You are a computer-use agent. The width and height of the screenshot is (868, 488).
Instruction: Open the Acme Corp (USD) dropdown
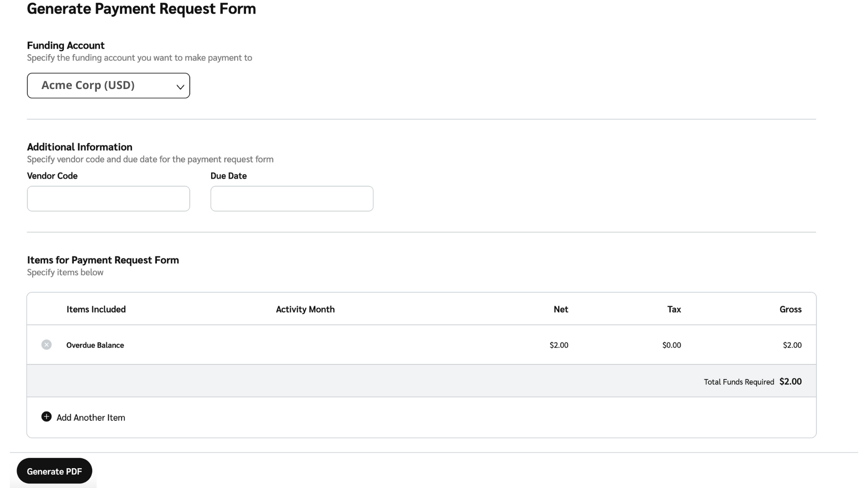pyautogui.click(x=108, y=85)
